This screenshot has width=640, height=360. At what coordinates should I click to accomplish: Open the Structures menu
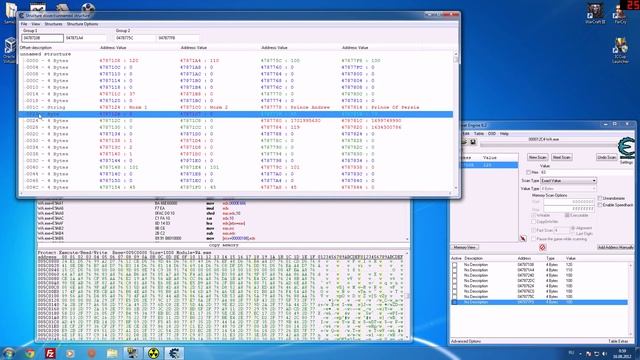[53, 24]
